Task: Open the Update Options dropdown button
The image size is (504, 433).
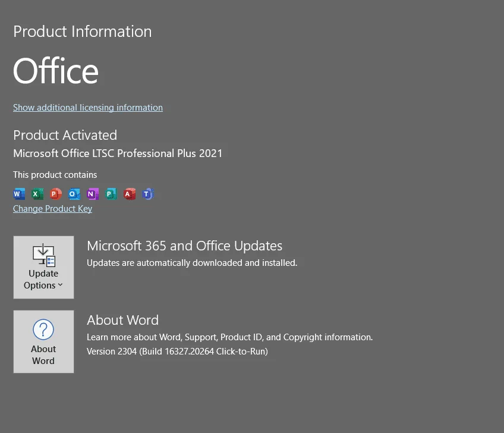Action: 43,267
